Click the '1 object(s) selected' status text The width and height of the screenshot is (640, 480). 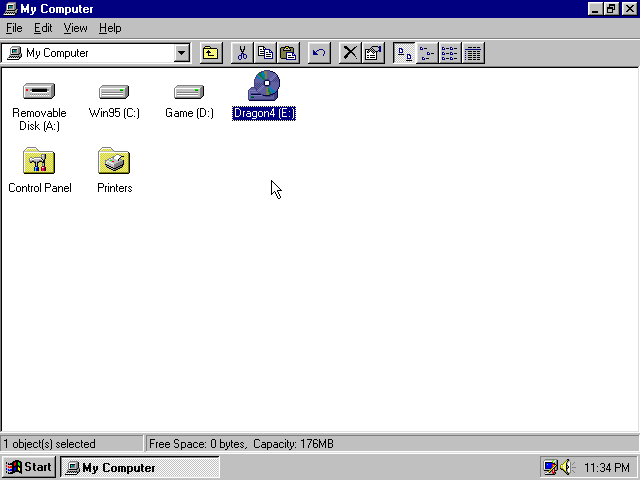[49, 444]
